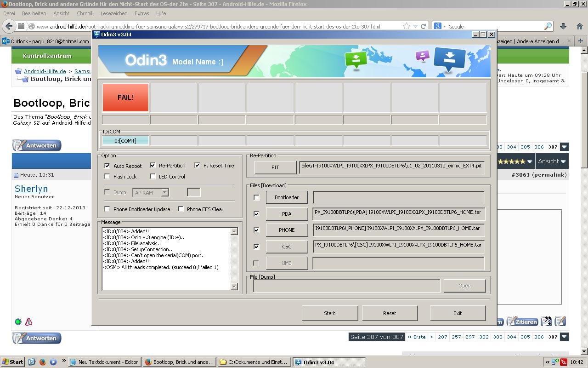Enable the Bootloader file checkbox
This screenshot has height=368, width=588.
[x=256, y=198]
